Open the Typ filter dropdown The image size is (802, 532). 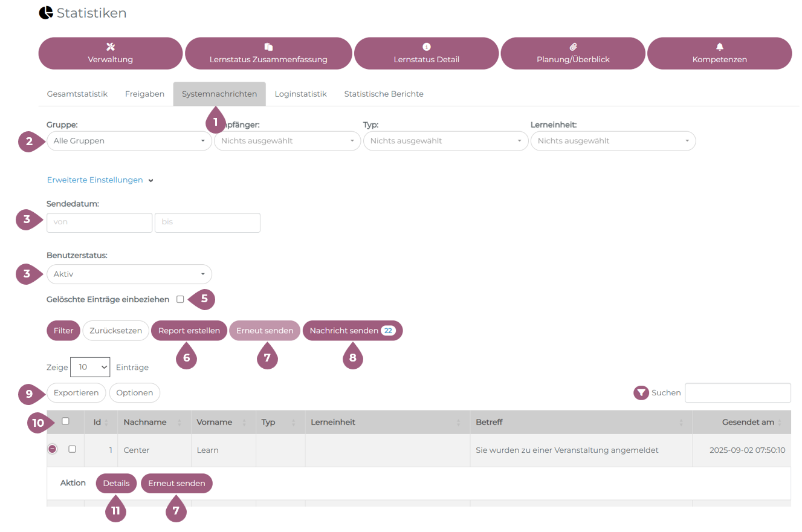tap(445, 141)
